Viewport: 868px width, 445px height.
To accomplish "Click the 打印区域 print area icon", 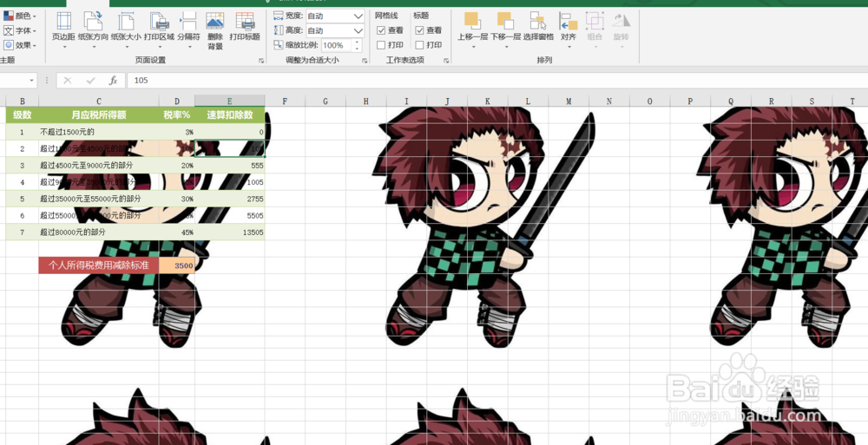I will tap(160, 23).
